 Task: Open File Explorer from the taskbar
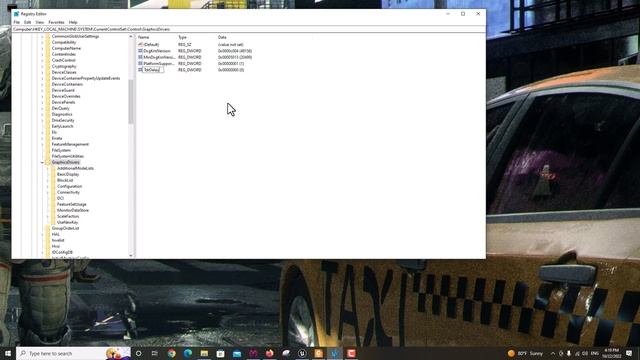tap(204, 353)
